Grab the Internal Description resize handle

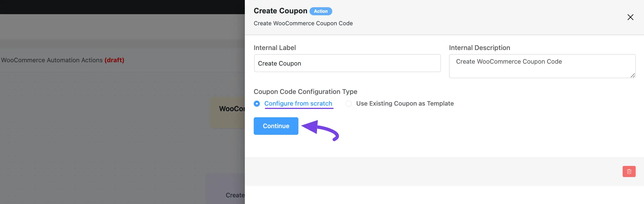coord(633,75)
